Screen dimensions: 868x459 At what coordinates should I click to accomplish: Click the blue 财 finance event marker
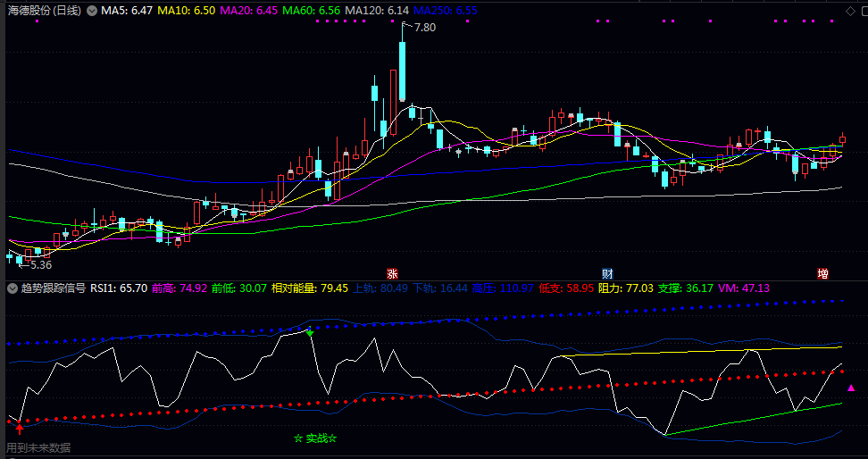607,272
